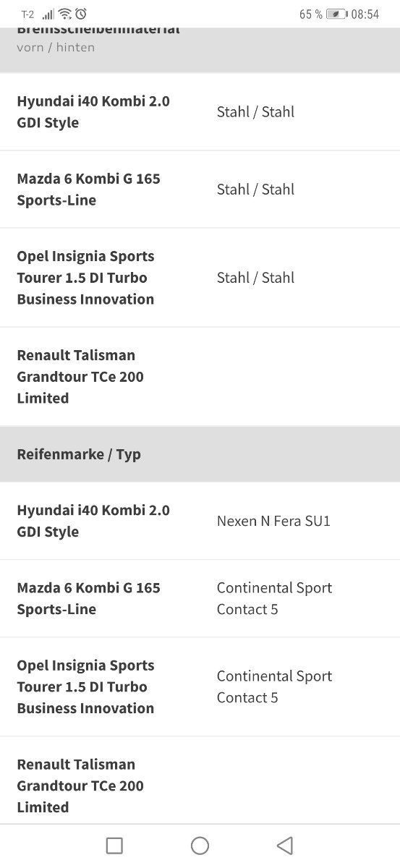Open recent apps with the square button
Screen dimensions: 400x868
pos(114,846)
